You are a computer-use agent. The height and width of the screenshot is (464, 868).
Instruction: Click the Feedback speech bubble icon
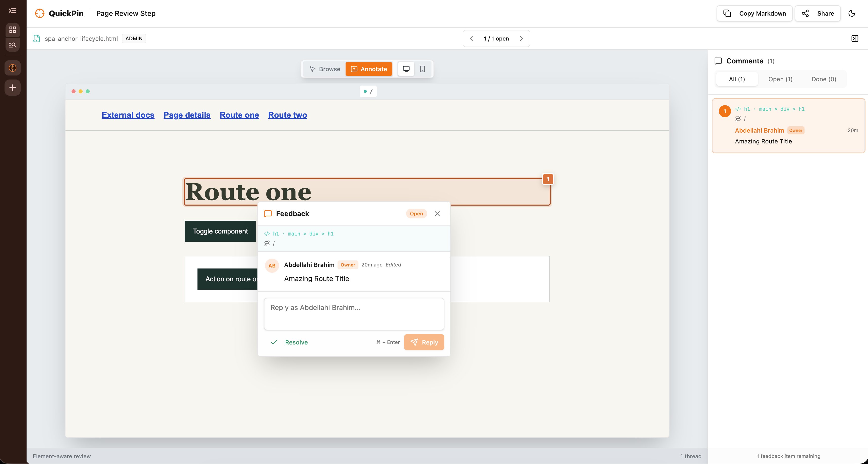tap(268, 214)
